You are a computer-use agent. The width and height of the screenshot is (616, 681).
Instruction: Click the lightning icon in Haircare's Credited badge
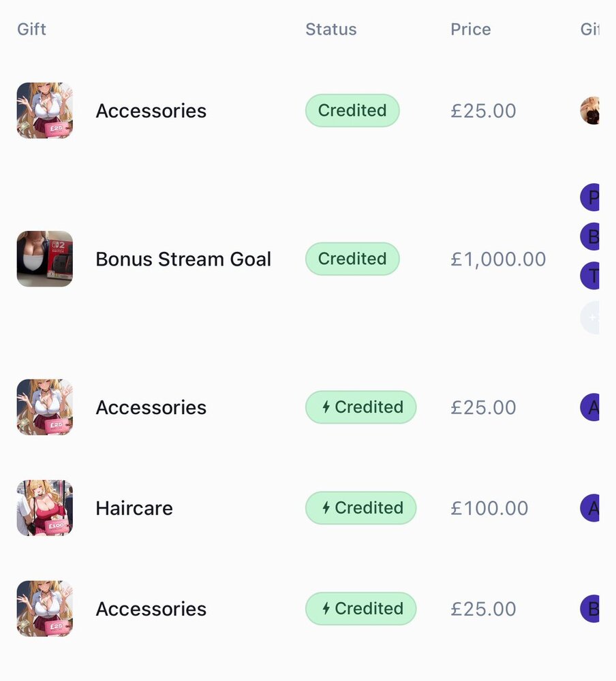click(326, 508)
